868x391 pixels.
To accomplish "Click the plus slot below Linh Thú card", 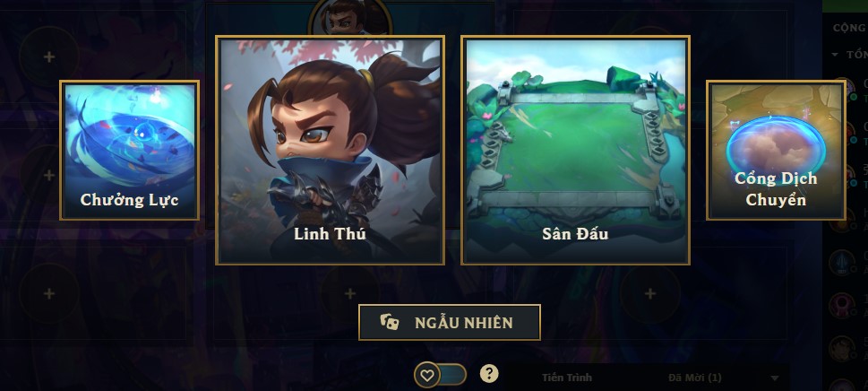I will coord(350,293).
